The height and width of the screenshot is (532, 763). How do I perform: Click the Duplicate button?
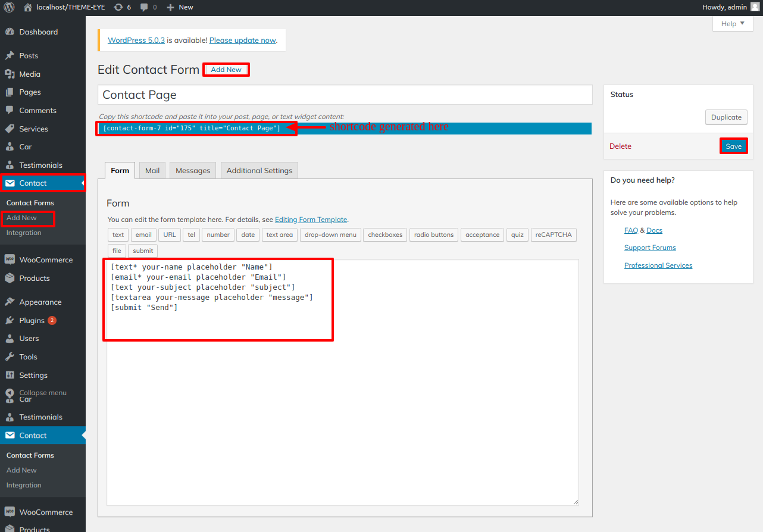(x=726, y=117)
